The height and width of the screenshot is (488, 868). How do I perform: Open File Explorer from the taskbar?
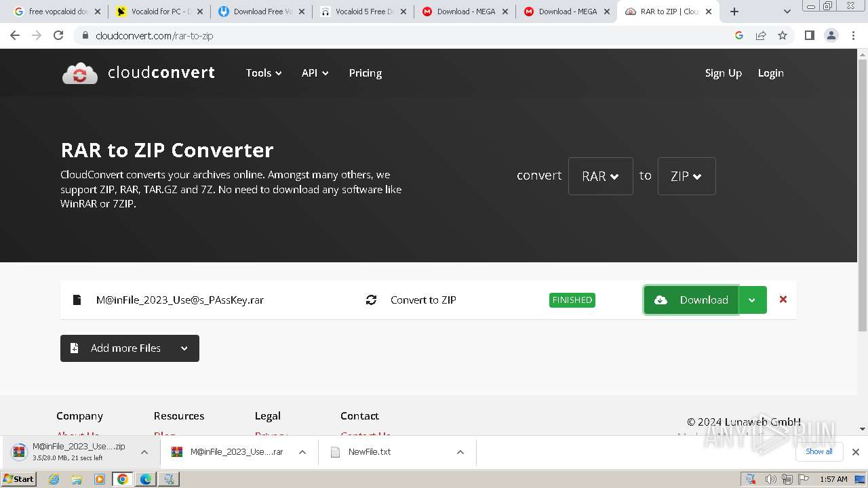click(x=77, y=479)
